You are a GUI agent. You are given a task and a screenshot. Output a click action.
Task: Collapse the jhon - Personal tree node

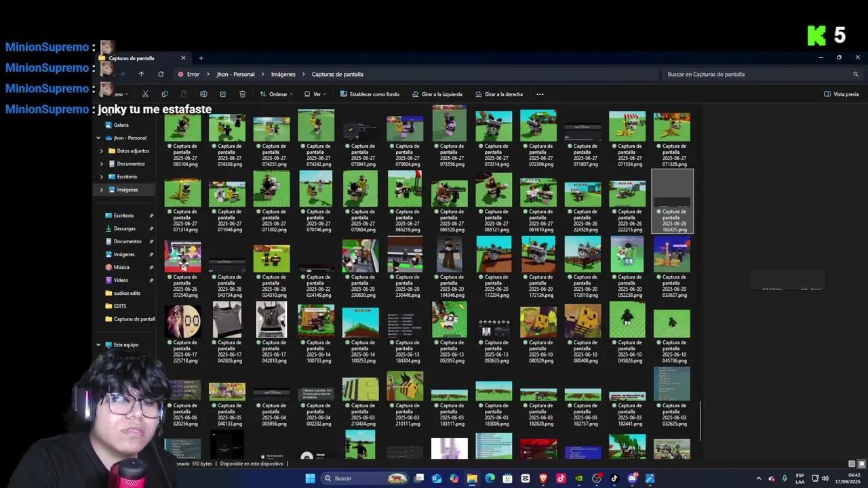(x=98, y=138)
